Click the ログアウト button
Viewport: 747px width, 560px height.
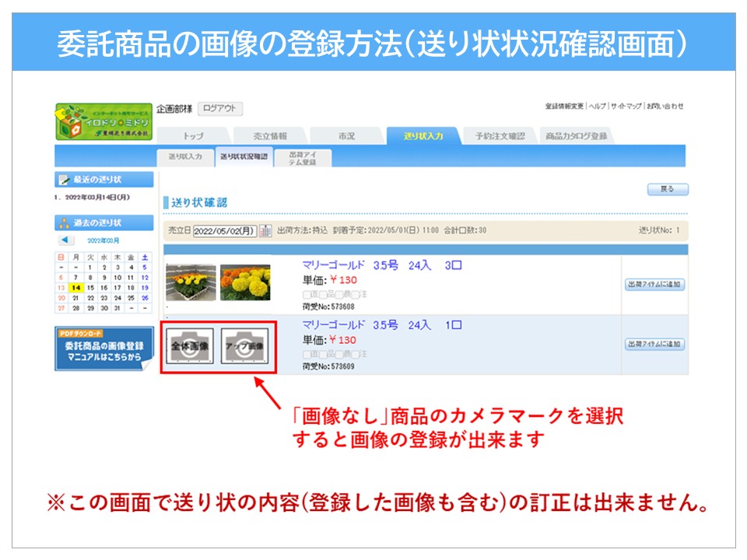pos(220,109)
